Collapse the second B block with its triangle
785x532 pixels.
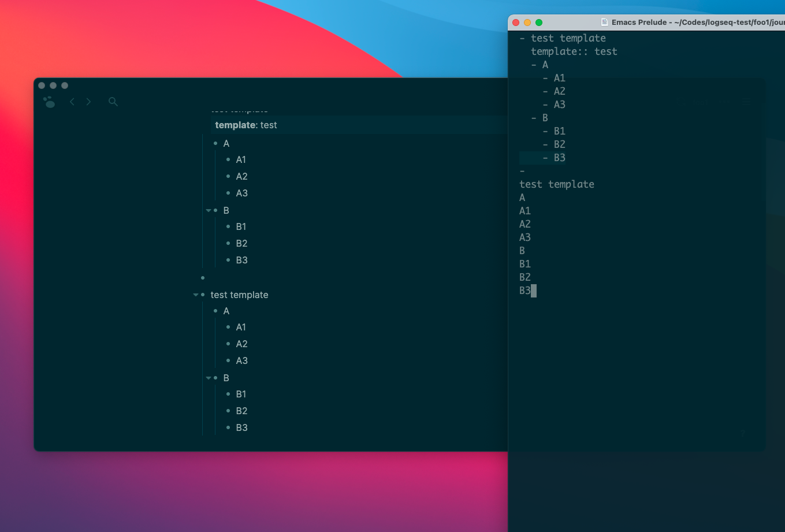(x=209, y=378)
